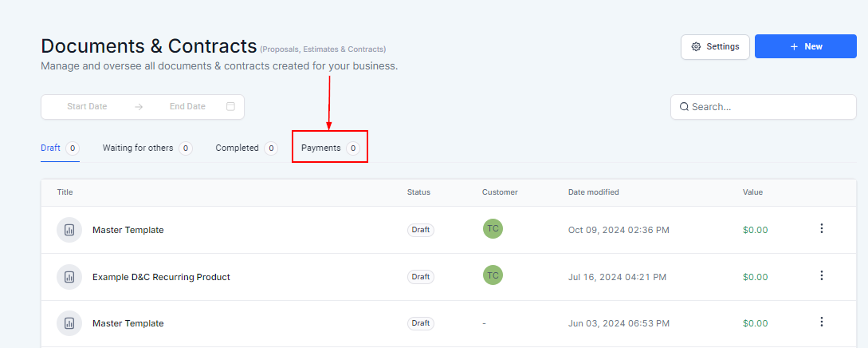Screen dimensions: 868x348
Task: Click date Oct 09, 2024 02:36 PM
Action: pos(619,230)
